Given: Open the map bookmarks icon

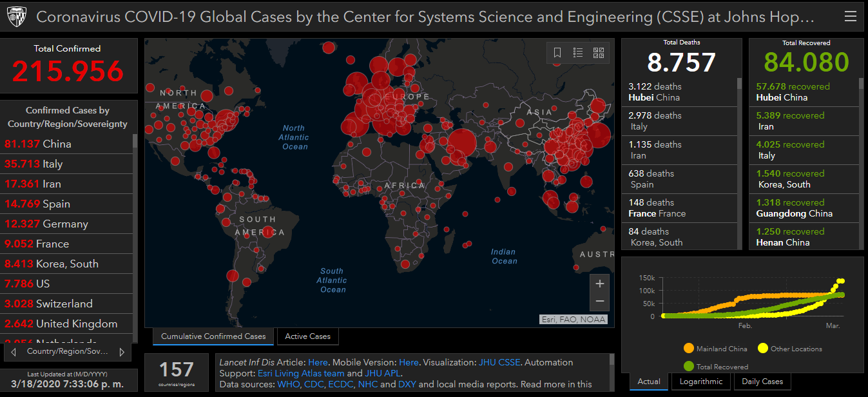Looking at the screenshot, I should [x=557, y=53].
